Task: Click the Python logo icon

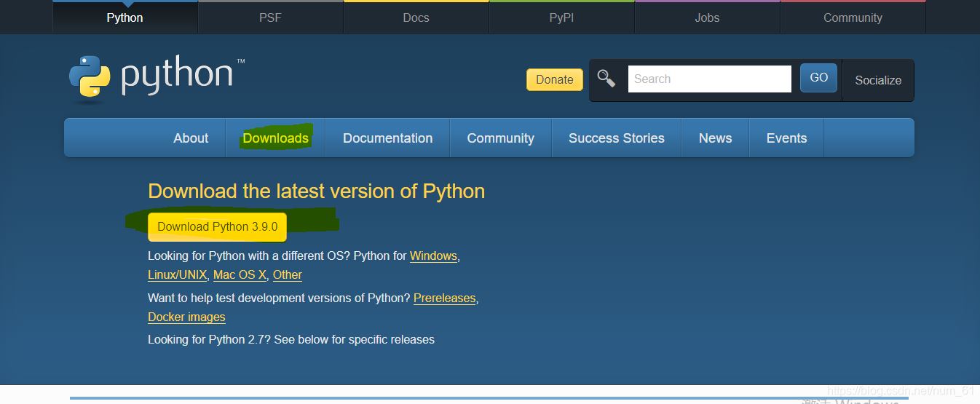Action: pos(90,77)
